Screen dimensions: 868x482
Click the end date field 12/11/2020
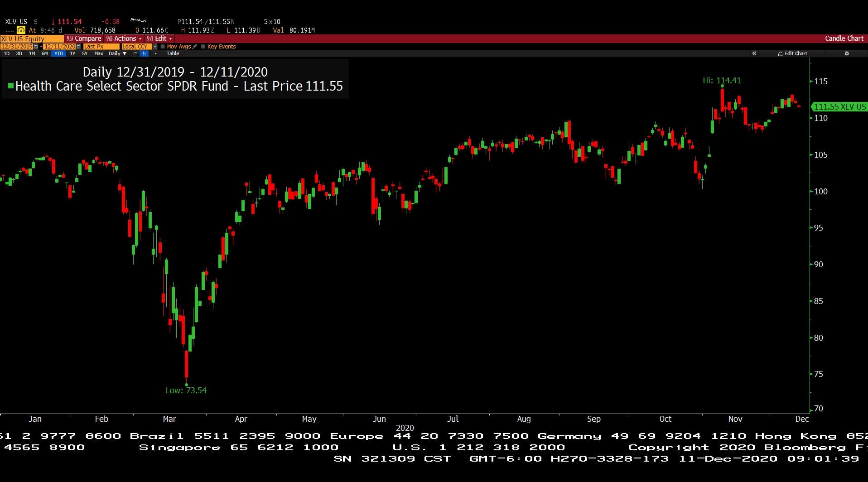pyautogui.click(x=59, y=47)
